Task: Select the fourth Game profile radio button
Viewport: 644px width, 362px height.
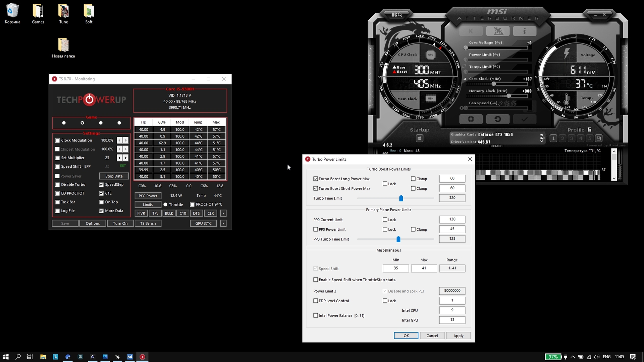Action: click(x=119, y=123)
